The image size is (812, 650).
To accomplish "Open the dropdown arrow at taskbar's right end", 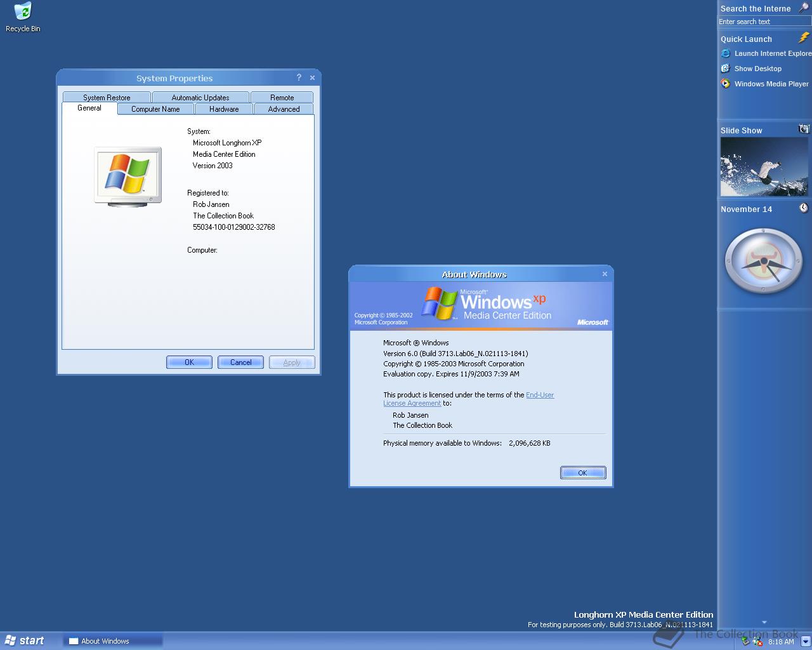I will 806,641.
